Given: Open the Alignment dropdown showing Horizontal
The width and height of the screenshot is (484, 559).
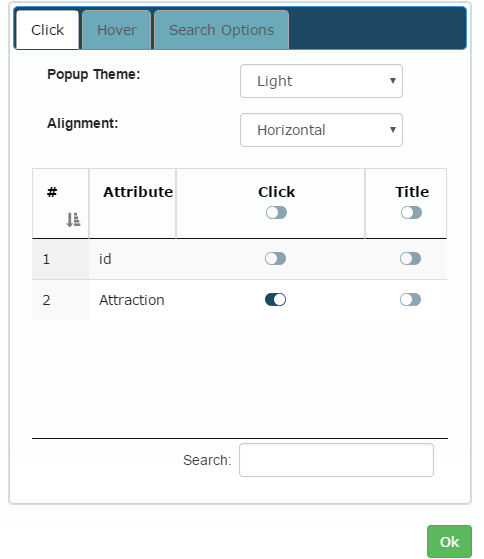Looking at the screenshot, I should coord(321,130).
